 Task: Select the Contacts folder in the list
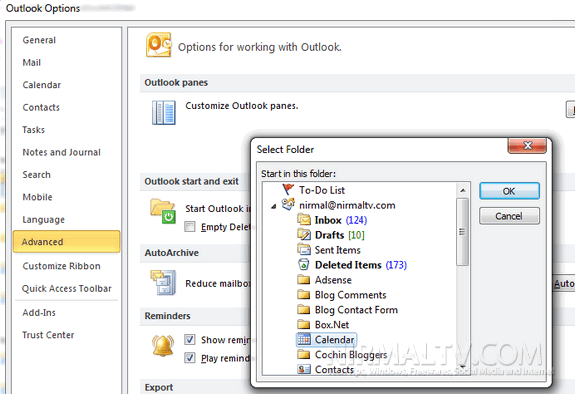[334, 369]
